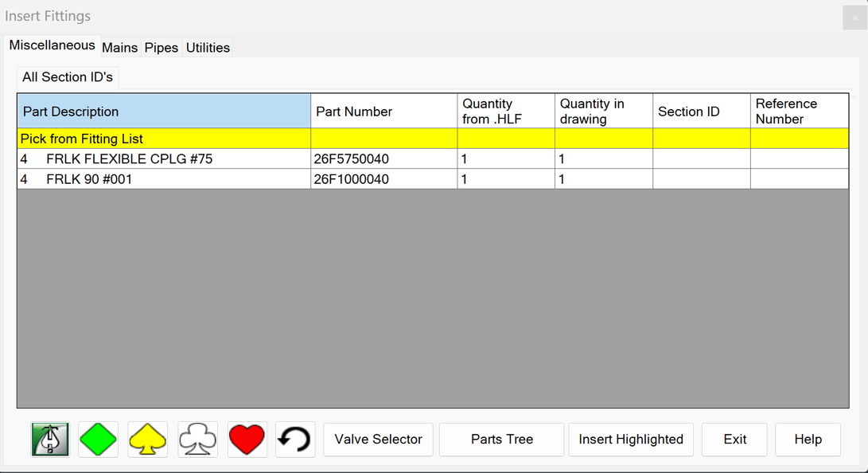
Task: Click Section ID cell in FRLK 90 row
Action: [x=702, y=179]
